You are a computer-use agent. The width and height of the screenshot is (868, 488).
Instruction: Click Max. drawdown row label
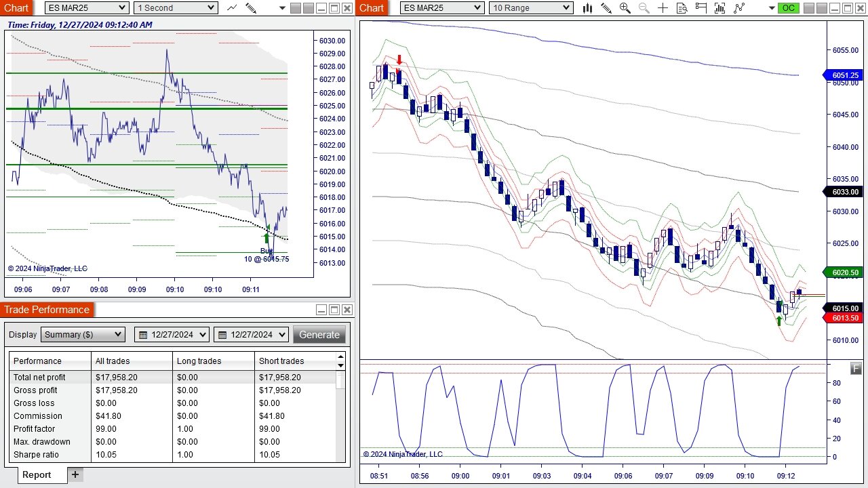pos(42,442)
